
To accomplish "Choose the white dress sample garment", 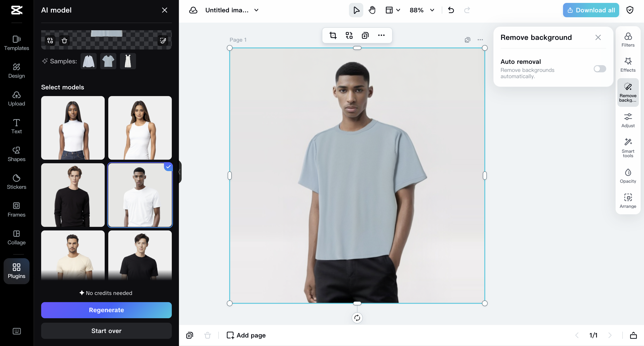I will (x=128, y=61).
